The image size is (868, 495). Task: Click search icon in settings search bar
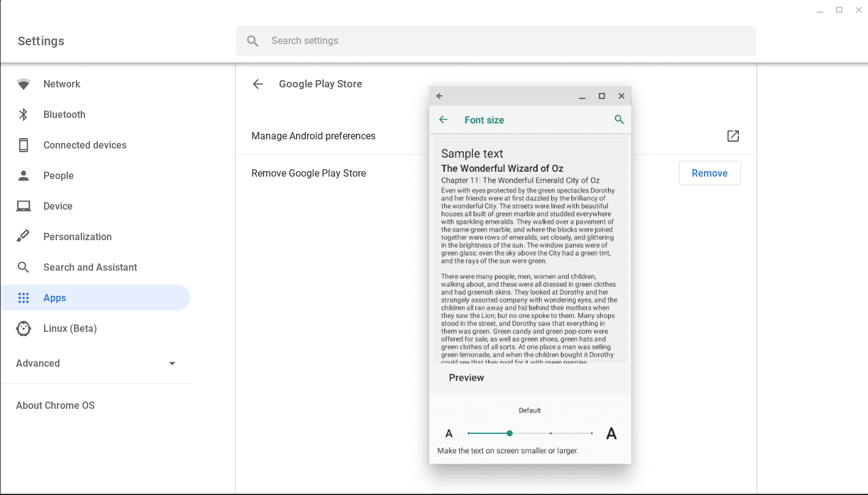click(252, 41)
